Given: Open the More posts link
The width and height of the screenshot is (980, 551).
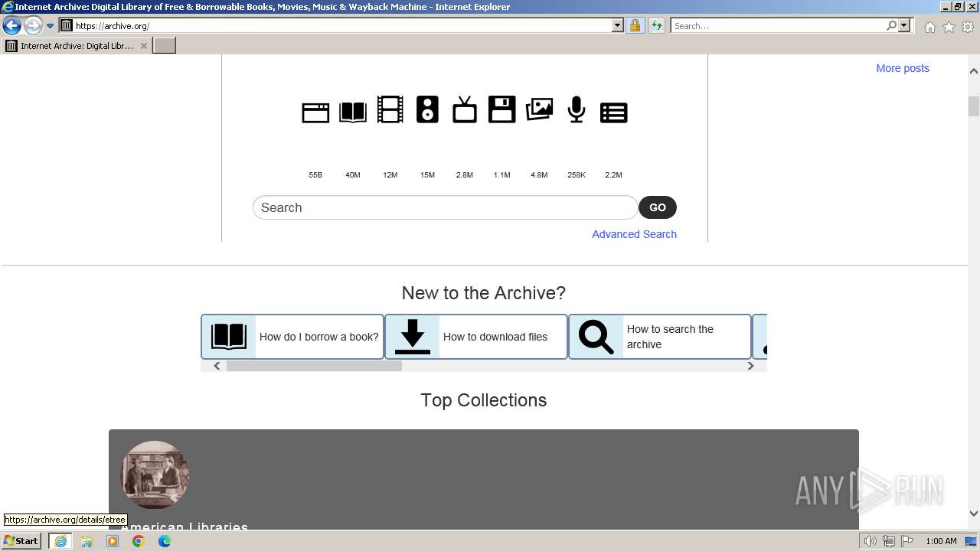Looking at the screenshot, I should click(x=903, y=68).
